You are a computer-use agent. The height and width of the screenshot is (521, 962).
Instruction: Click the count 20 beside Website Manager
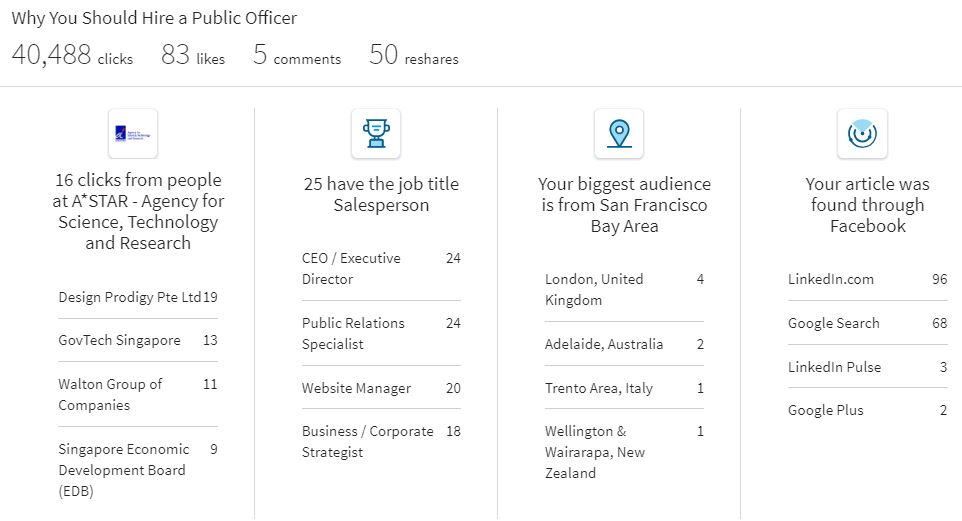[453, 388]
